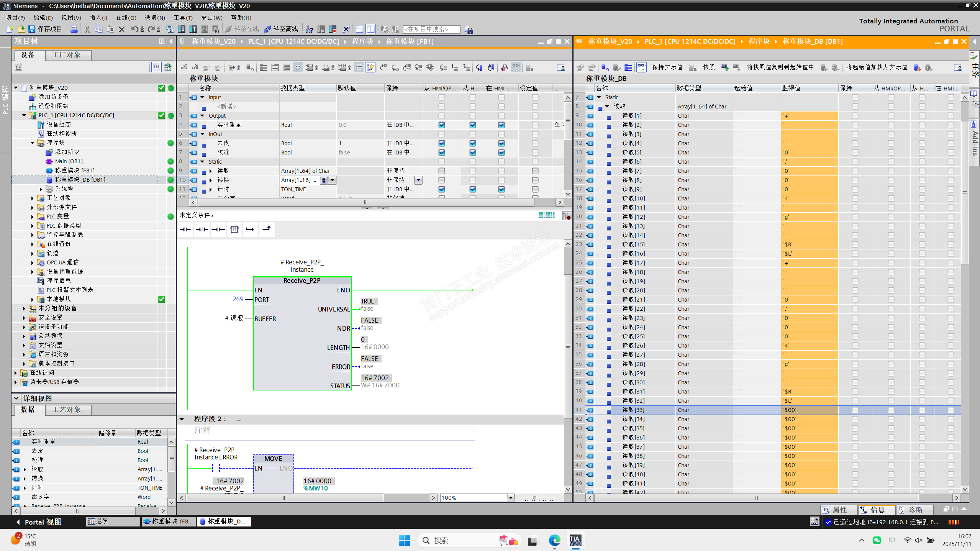
Task: Open the 转换 data type dropdown arrow
Action: [332, 180]
